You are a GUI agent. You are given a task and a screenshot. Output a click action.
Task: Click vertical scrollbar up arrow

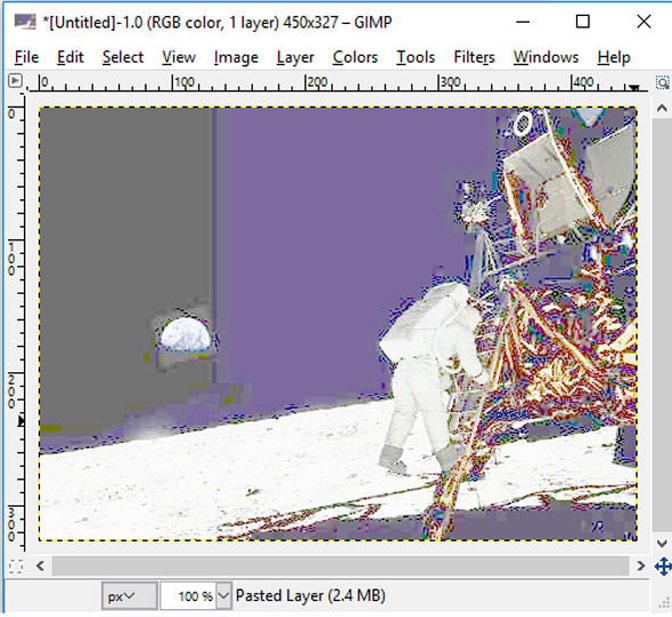(661, 108)
